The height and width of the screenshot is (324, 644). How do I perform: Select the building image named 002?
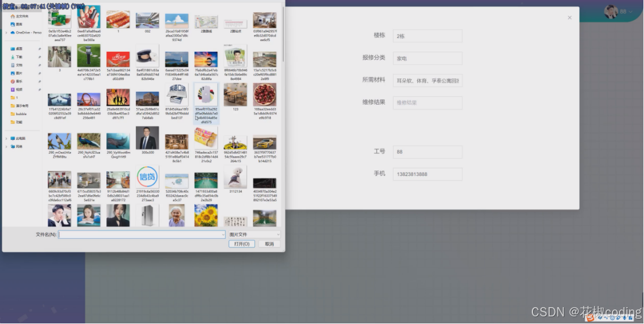(x=148, y=21)
